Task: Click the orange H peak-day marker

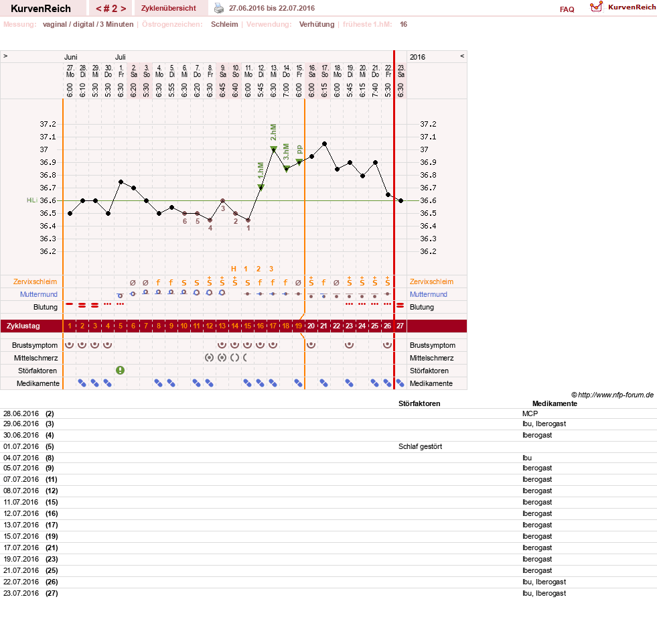Action: point(233,269)
